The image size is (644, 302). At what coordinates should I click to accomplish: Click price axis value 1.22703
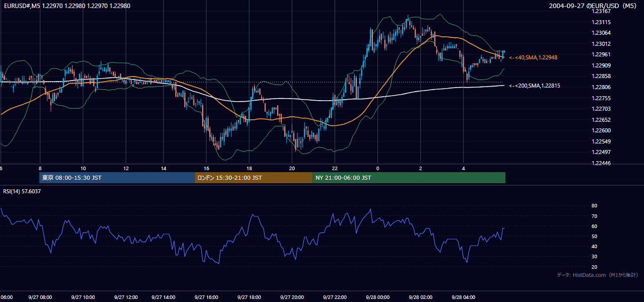601,109
